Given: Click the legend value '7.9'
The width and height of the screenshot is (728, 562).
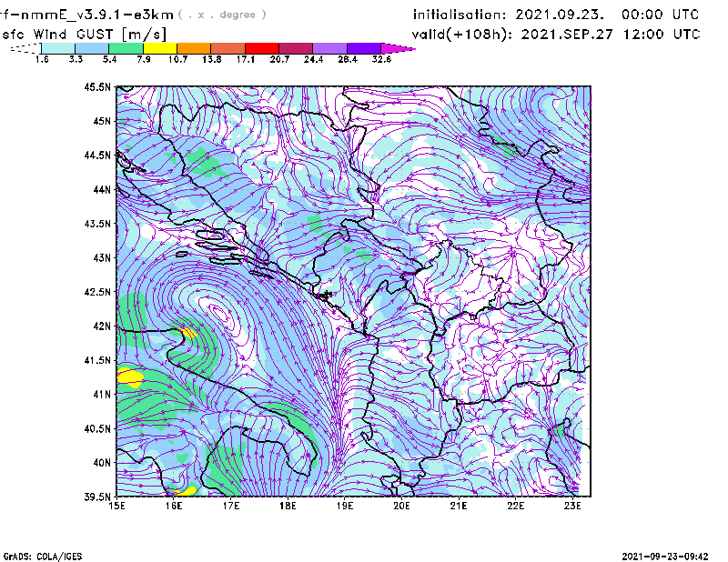Looking at the screenshot, I should pos(144,59).
